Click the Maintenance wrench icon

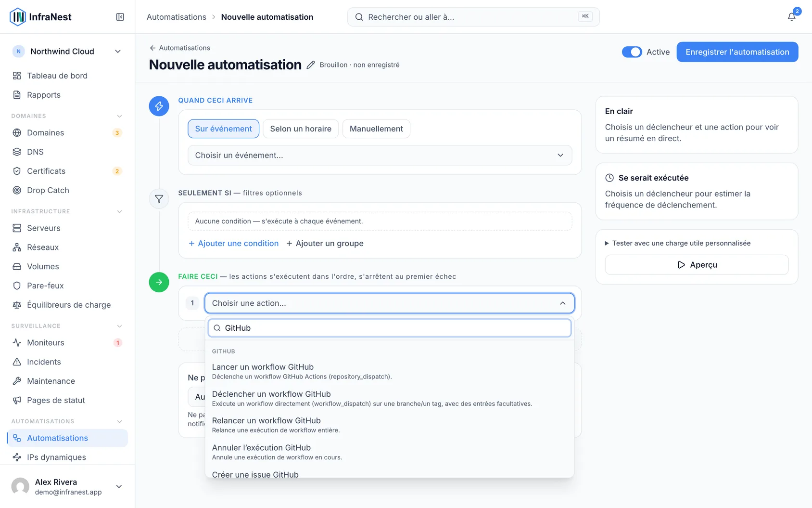tap(17, 381)
